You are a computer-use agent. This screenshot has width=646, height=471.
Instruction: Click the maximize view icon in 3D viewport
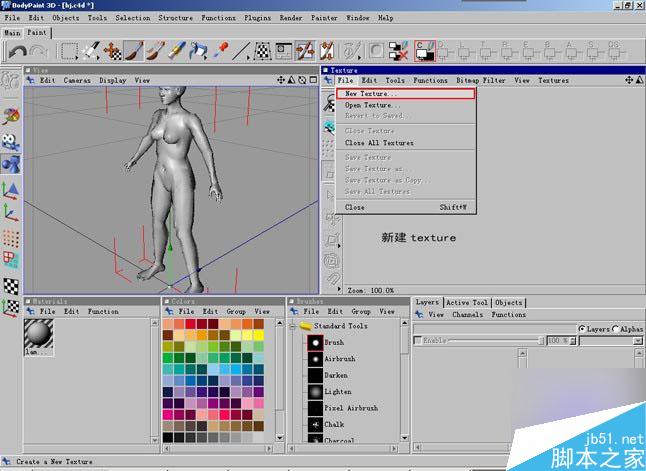pos(313,80)
